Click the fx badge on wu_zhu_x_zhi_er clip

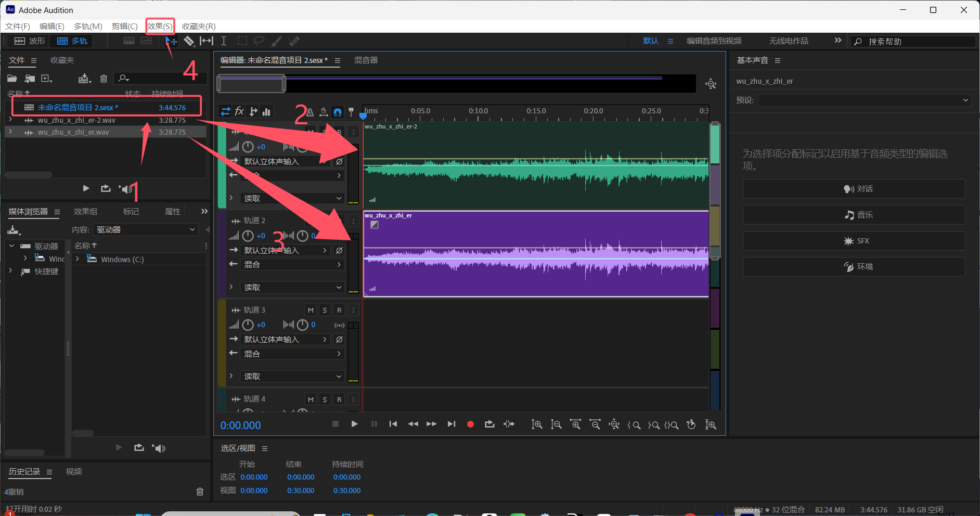375,225
